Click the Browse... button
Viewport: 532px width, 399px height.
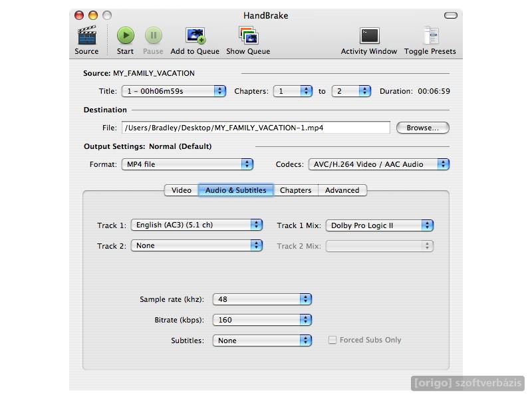click(x=423, y=128)
